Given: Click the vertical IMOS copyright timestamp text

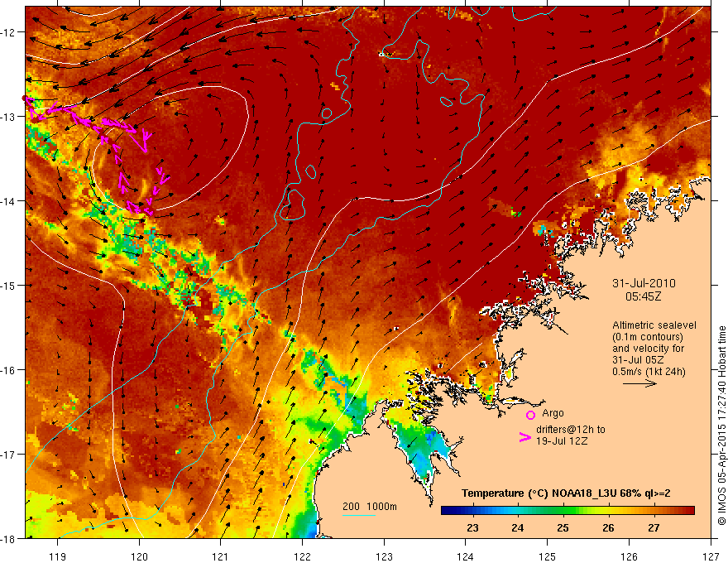Looking at the screenshot, I should pos(721,426).
